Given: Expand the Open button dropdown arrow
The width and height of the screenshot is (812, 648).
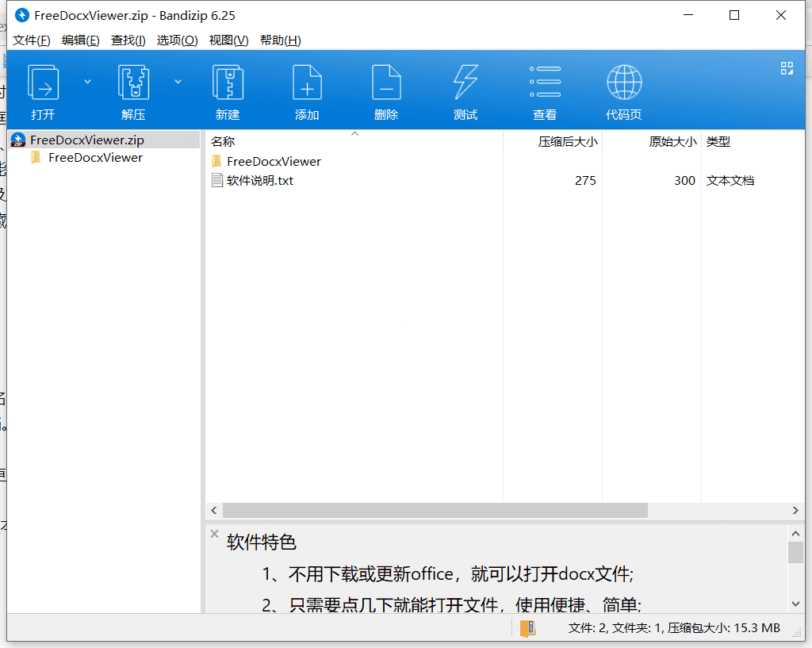Looking at the screenshot, I should [x=87, y=82].
